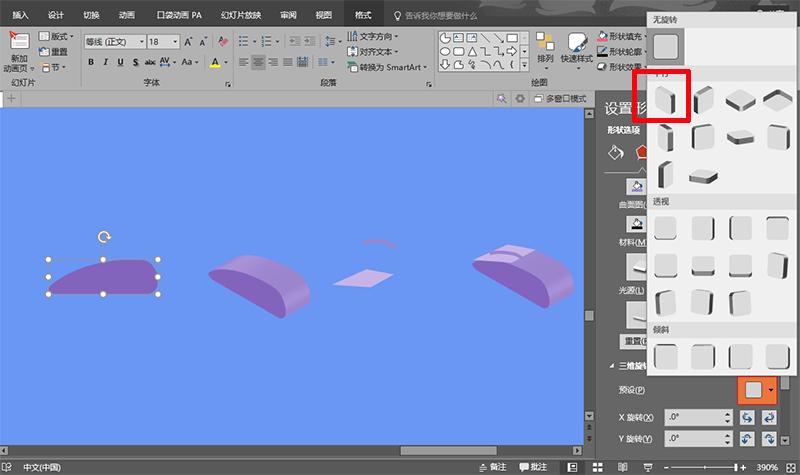
Task: Click the Bold formatting button
Action: [91, 62]
